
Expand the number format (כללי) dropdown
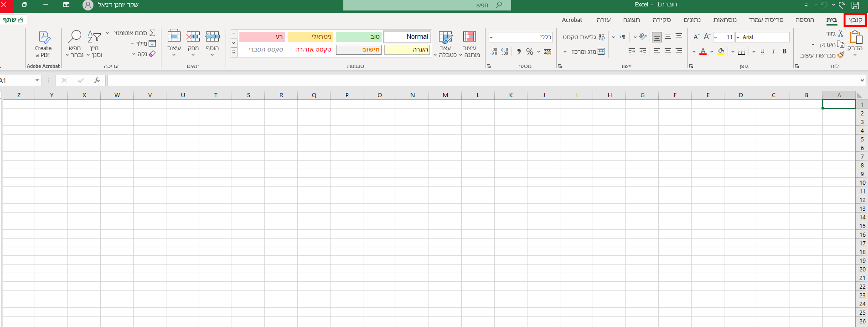pos(491,37)
